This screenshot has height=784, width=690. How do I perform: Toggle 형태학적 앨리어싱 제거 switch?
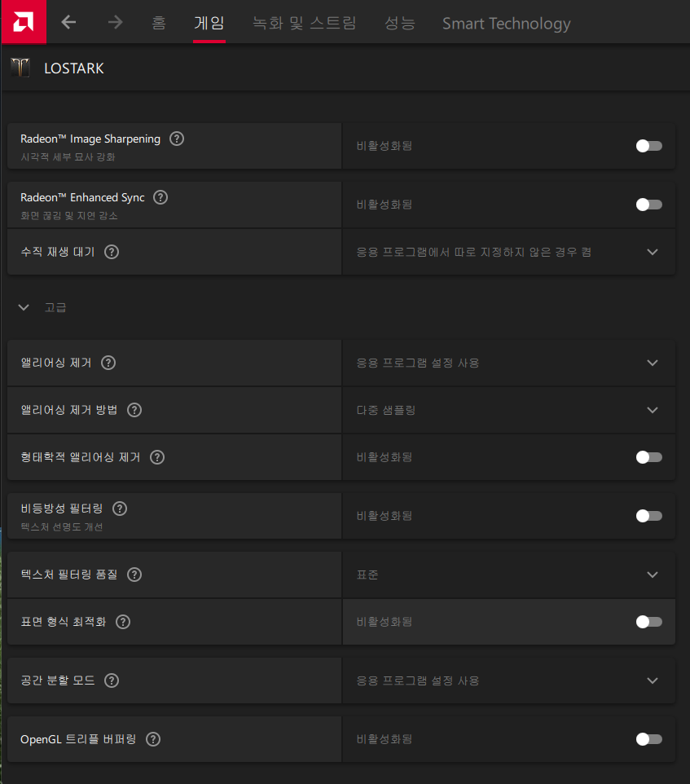pyautogui.click(x=648, y=457)
